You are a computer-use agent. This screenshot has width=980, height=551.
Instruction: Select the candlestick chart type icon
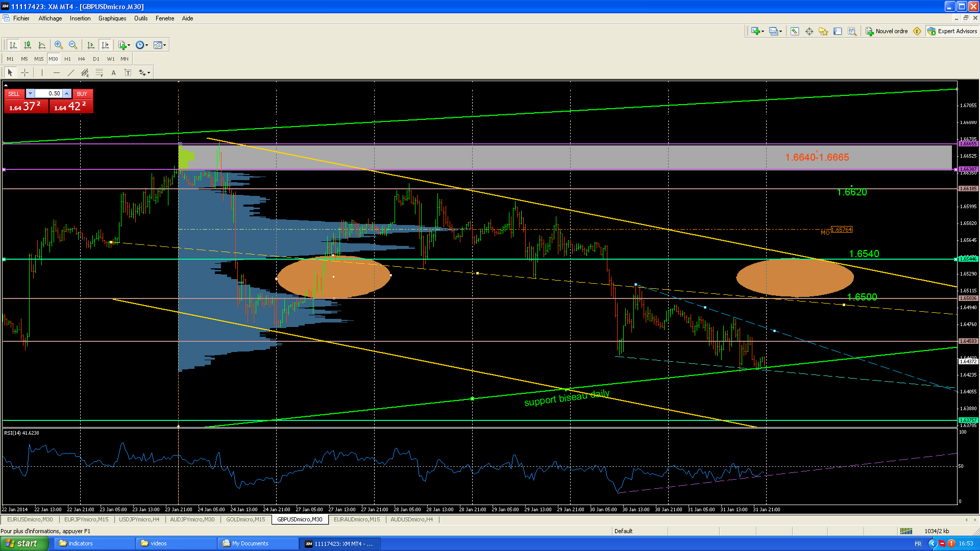click(x=28, y=45)
